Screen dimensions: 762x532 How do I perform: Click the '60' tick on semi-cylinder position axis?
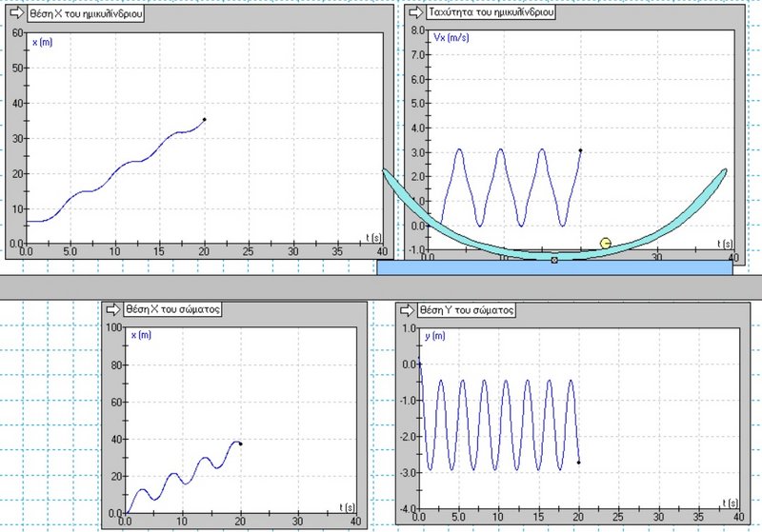(18, 33)
